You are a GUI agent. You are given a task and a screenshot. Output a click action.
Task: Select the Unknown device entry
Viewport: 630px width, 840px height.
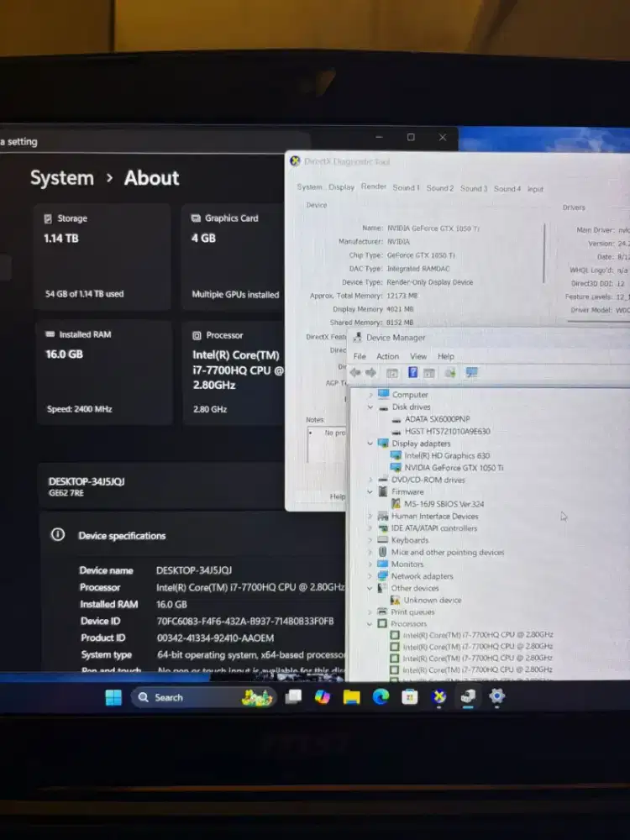coord(433,600)
